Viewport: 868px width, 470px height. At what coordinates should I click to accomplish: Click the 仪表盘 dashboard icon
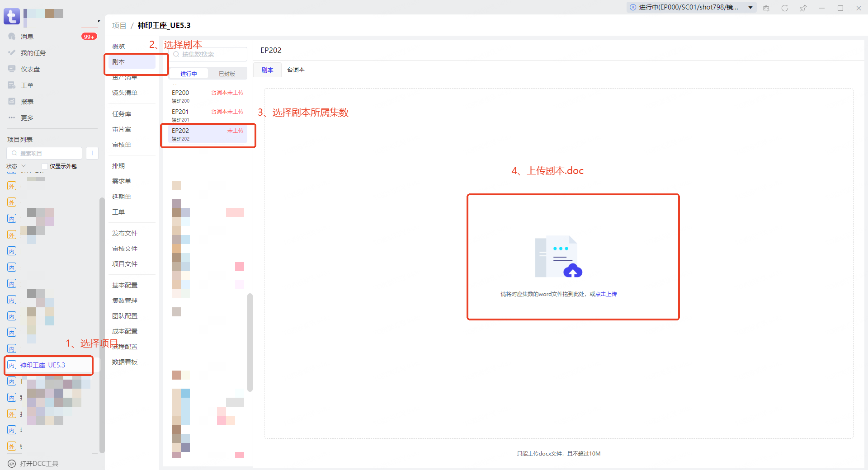pyautogui.click(x=12, y=69)
